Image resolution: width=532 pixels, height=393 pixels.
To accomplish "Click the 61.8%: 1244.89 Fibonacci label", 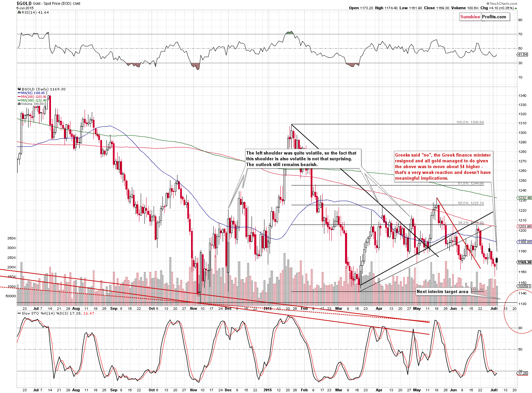I will tap(471, 183).
